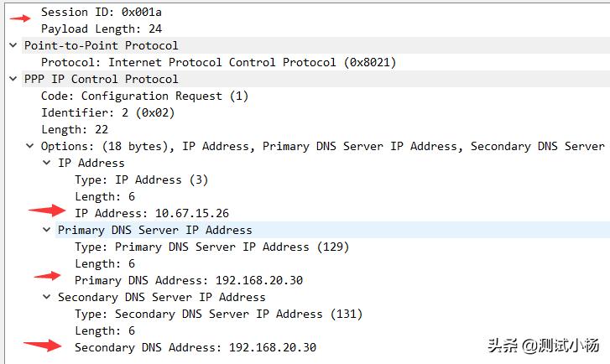
Task: Select Code: Configuration Request (1) field
Action: 144,96
